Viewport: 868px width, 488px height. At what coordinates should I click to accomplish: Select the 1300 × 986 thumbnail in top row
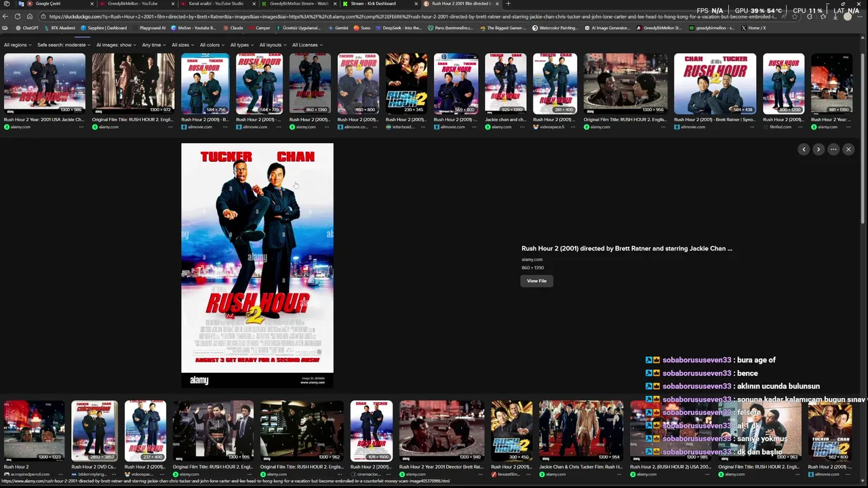click(x=44, y=83)
